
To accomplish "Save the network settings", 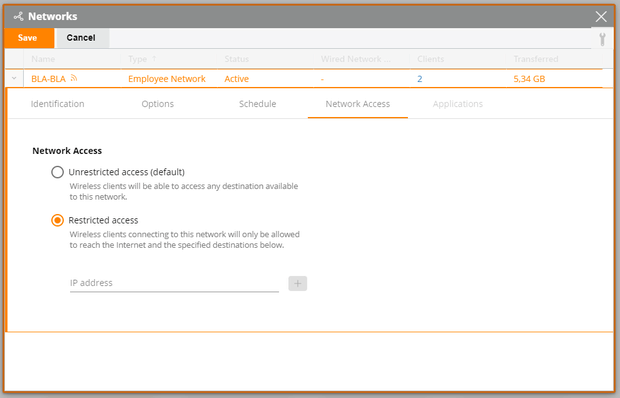I will [x=29, y=38].
